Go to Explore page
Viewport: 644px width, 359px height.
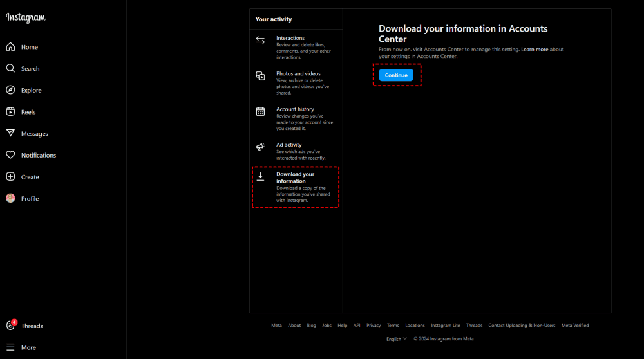pos(31,90)
